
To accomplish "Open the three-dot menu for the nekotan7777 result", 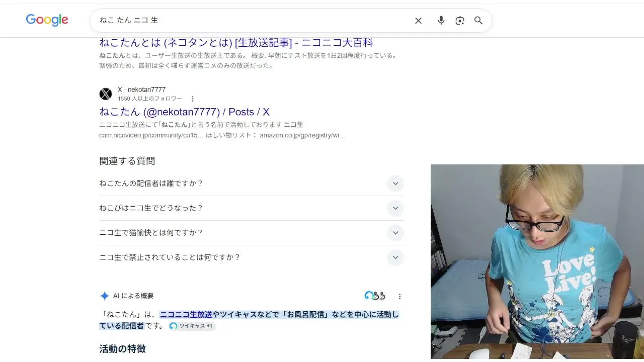I will 192,99.
